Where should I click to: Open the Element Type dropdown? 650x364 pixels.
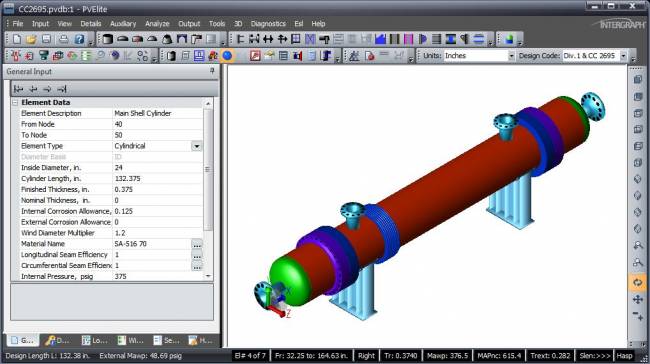[x=196, y=146]
